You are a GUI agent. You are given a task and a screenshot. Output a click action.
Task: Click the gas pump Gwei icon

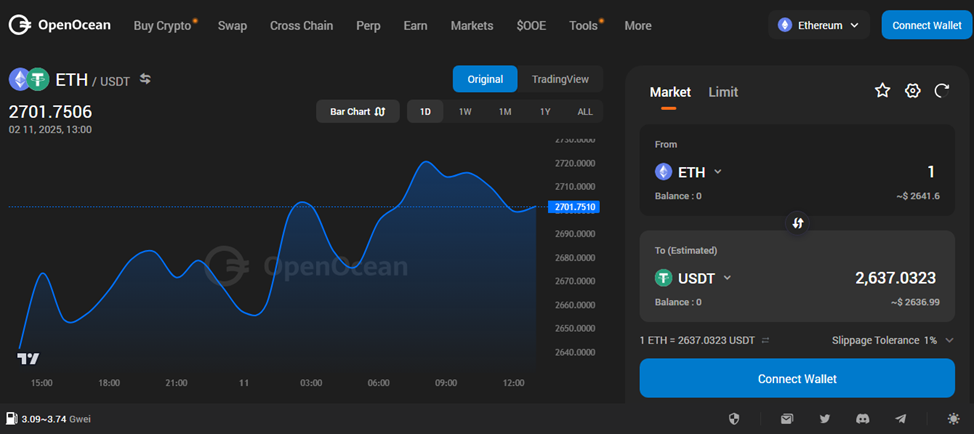tap(12, 419)
